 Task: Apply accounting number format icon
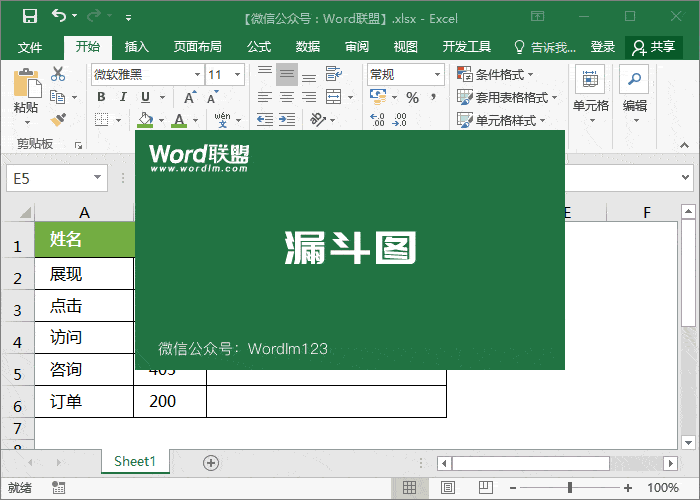pos(378,96)
